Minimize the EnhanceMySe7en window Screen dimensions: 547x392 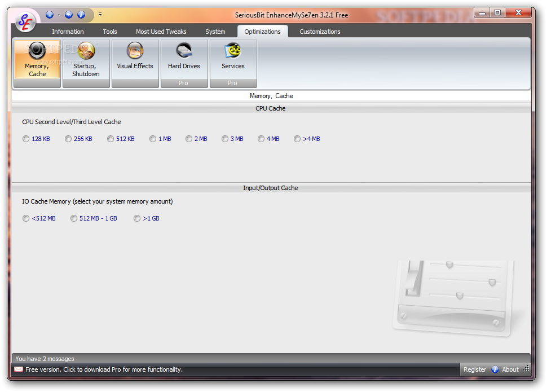482,13
